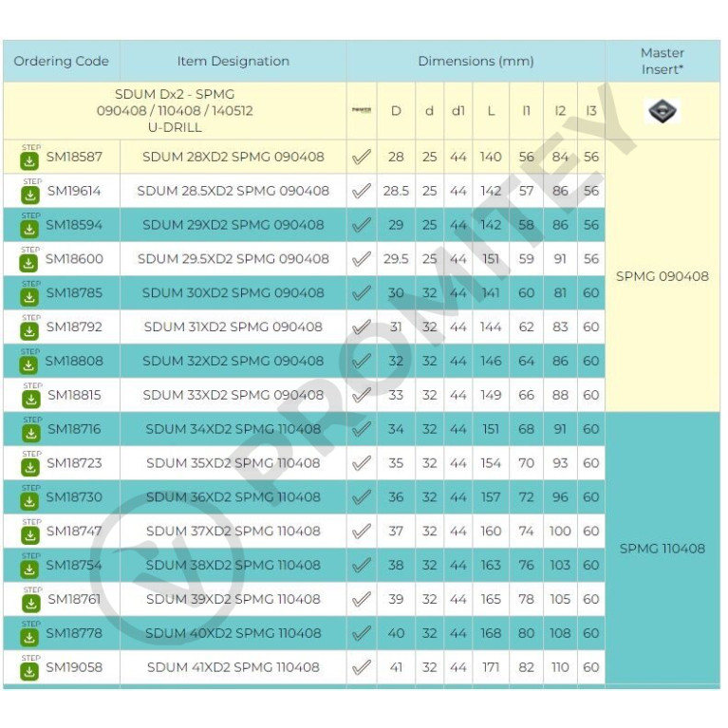Select ordering code SM18600
728x728 pixels.
pyautogui.click(x=74, y=258)
